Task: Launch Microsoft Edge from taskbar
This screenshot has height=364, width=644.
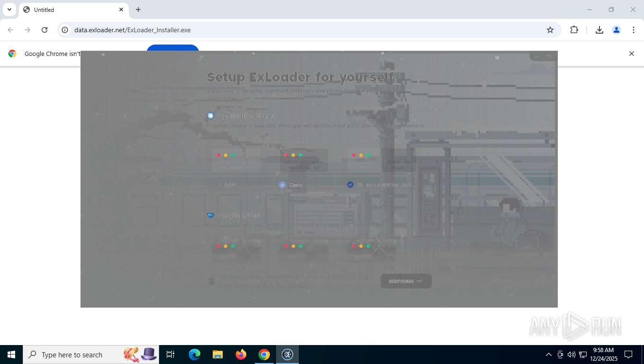Action: click(x=195, y=355)
